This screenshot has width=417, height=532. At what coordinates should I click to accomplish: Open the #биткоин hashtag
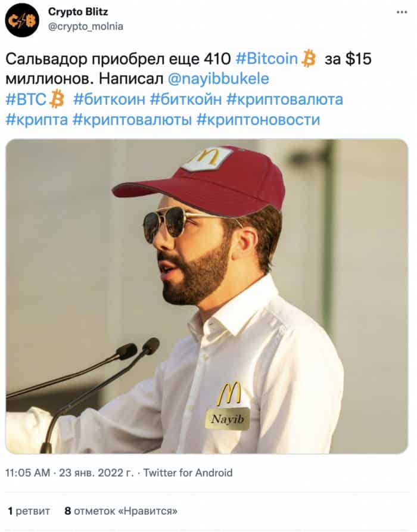coord(109,99)
